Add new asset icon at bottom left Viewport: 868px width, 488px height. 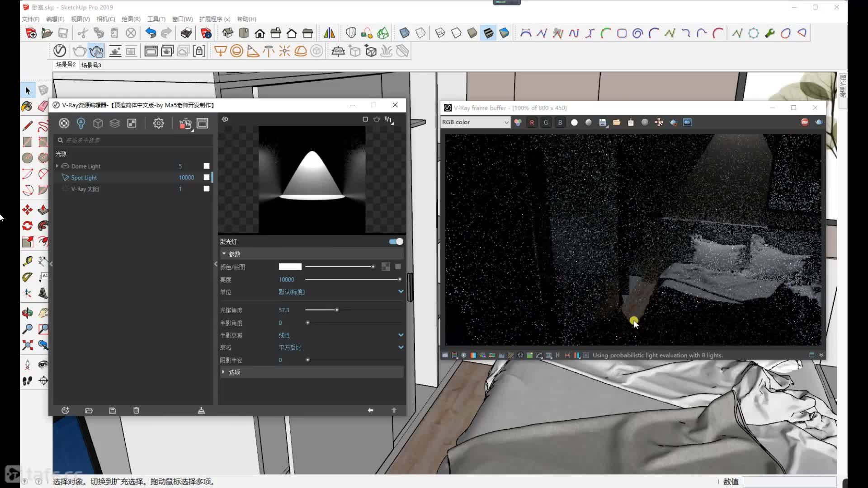click(x=65, y=410)
